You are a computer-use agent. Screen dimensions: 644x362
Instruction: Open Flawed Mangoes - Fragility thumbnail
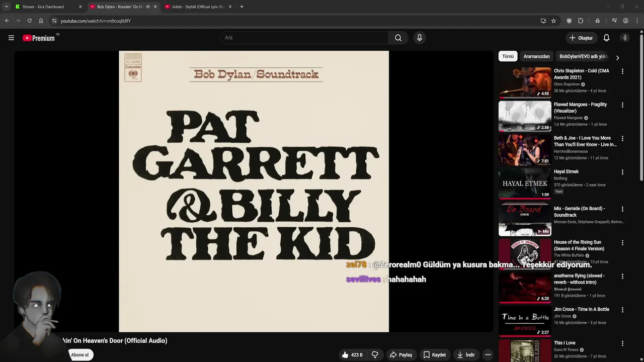525,116
